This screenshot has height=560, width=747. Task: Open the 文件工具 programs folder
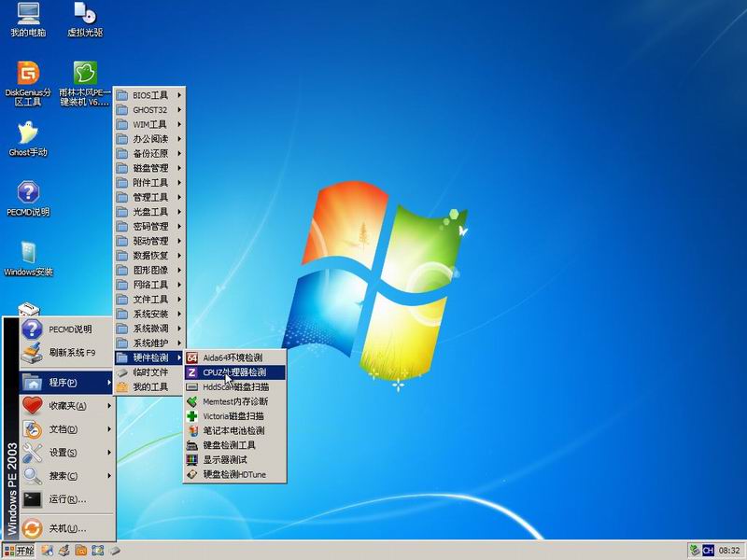pos(149,300)
